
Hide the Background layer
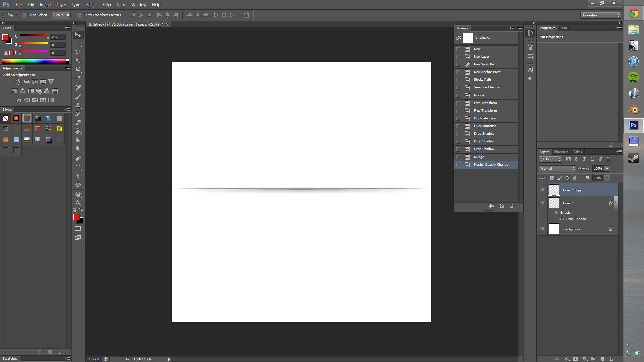(x=542, y=229)
